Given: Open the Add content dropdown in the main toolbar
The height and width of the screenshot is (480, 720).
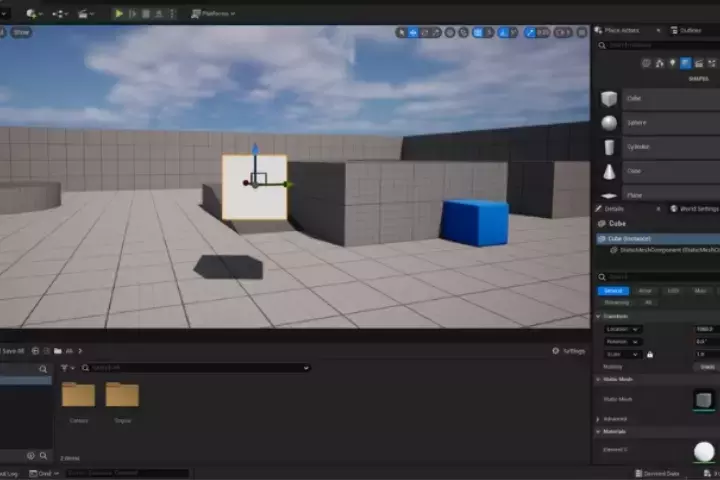Looking at the screenshot, I should coord(34,14).
